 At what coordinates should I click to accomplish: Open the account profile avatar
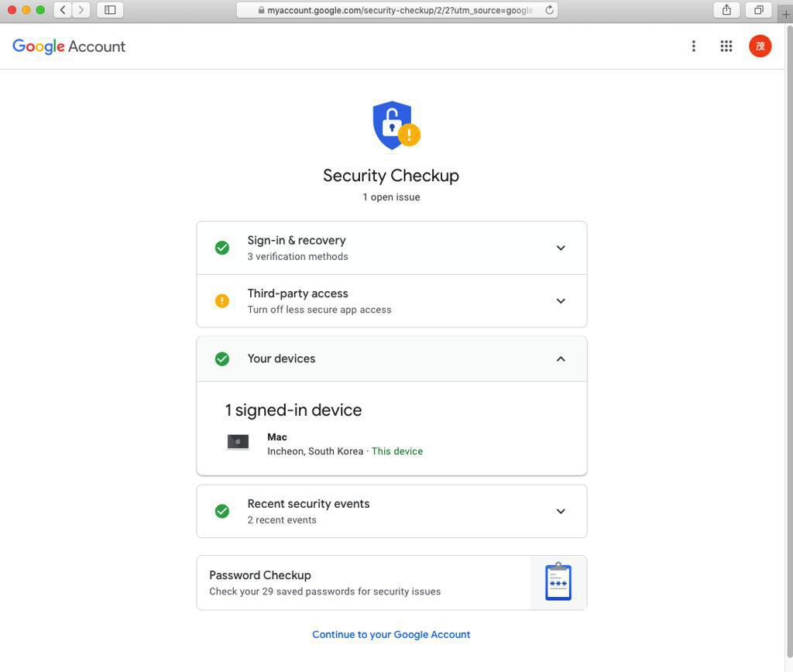tap(760, 46)
